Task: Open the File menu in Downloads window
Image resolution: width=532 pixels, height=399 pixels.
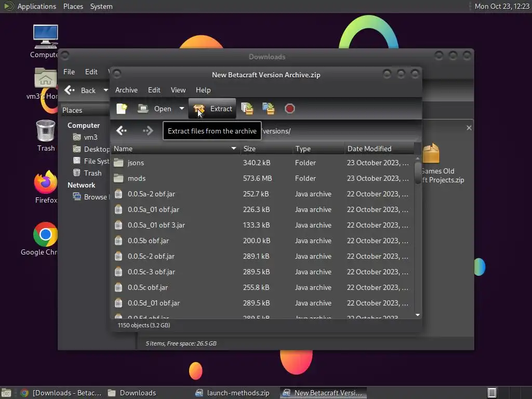Action: click(69, 72)
